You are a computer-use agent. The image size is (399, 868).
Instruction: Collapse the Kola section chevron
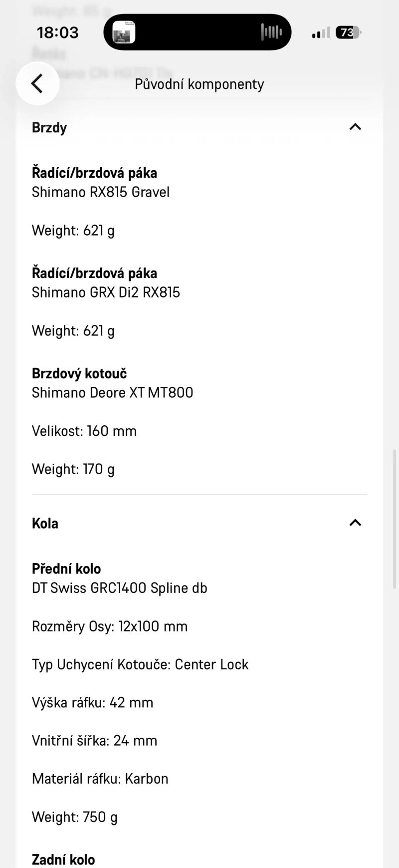[355, 523]
